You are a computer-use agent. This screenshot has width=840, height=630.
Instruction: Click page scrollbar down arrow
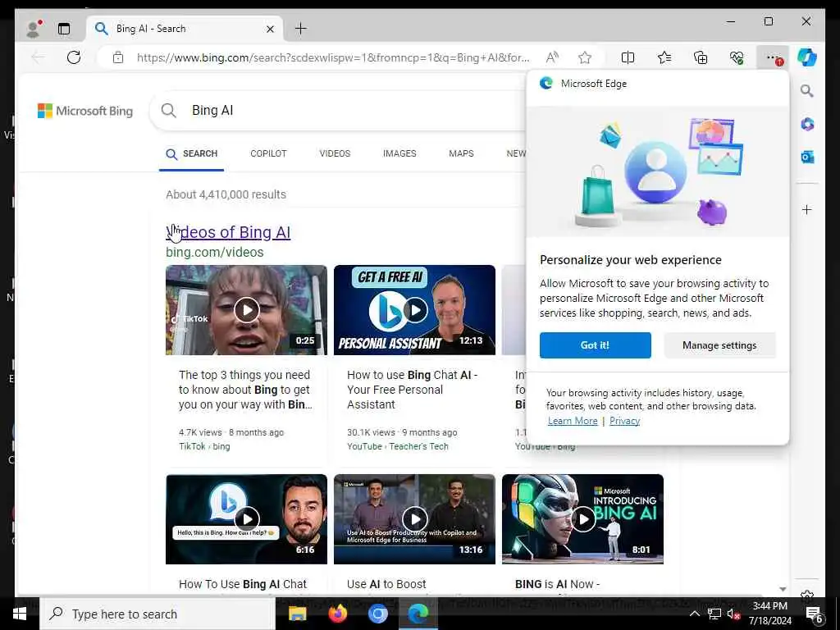click(783, 589)
